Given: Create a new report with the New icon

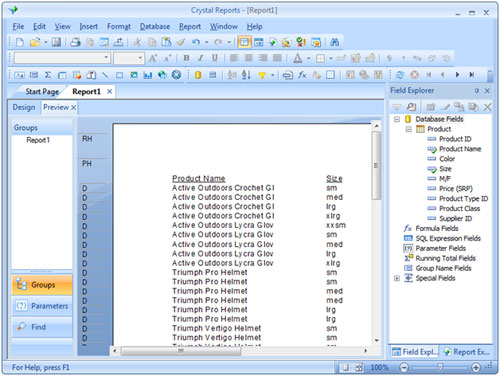Looking at the screenshot, I should 20,42.
